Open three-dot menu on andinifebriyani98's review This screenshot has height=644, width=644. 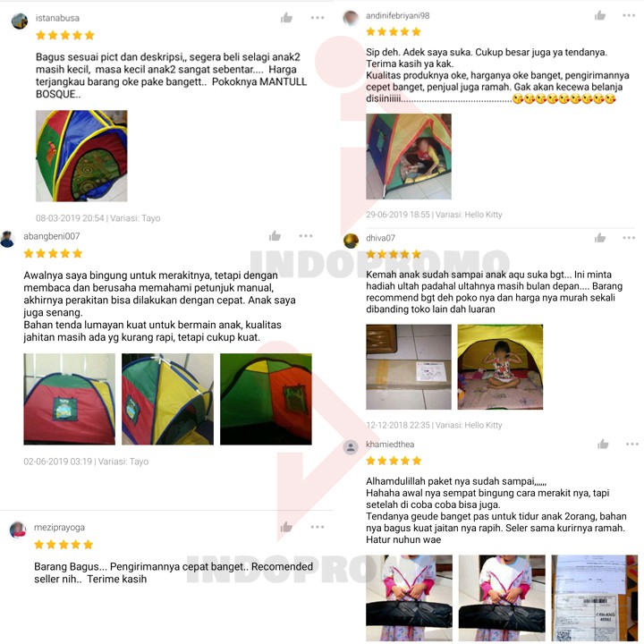[x=629, y=15]
